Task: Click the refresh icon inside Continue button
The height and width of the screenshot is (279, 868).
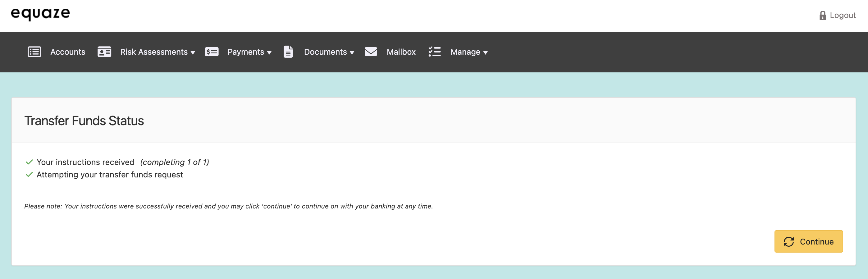Action: coord(788,242)
